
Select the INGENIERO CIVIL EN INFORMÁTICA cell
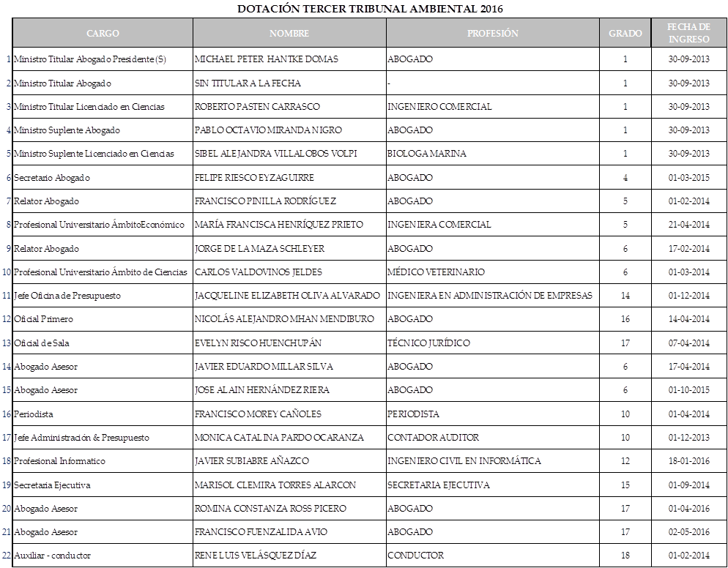point(464,461)
